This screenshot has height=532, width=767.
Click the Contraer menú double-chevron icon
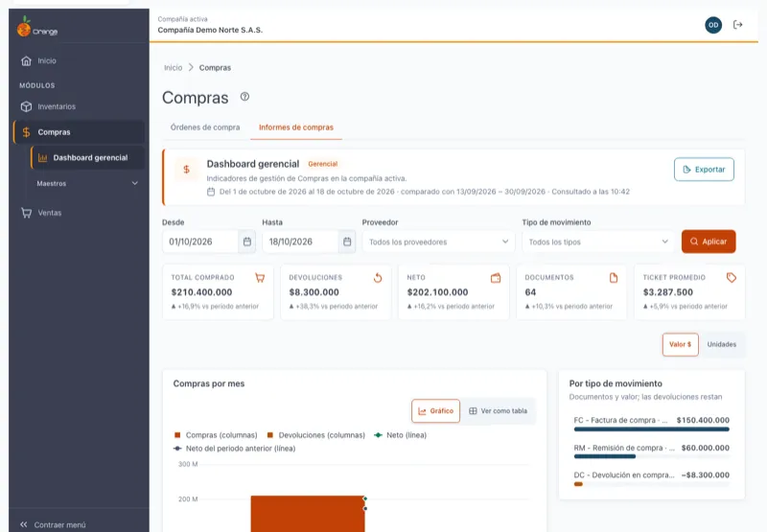coord(23,524)
